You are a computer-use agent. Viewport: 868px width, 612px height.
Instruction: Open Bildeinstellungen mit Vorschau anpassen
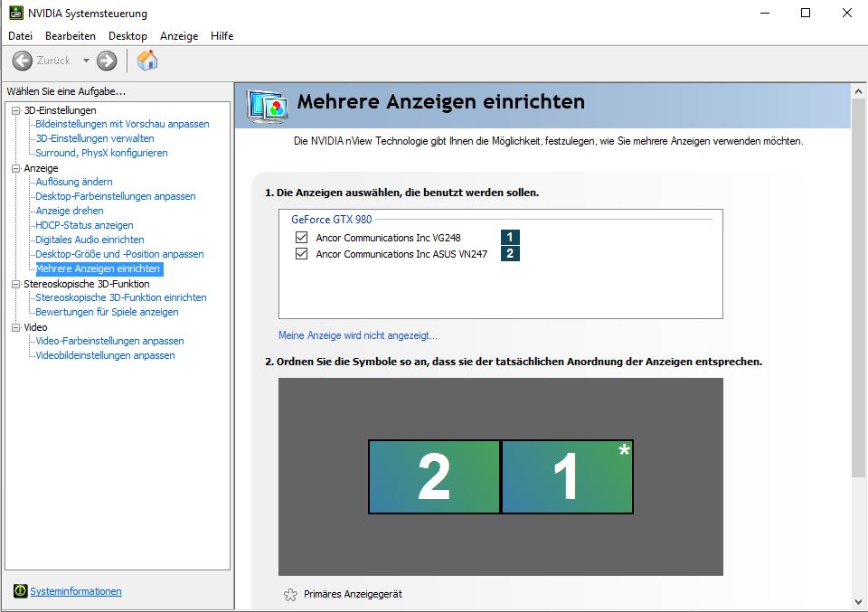pyautogui.click(x=122, y=124)
